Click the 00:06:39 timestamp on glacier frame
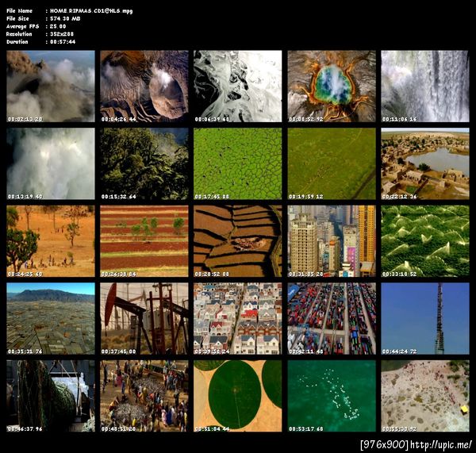 click(x=212, y=119)
